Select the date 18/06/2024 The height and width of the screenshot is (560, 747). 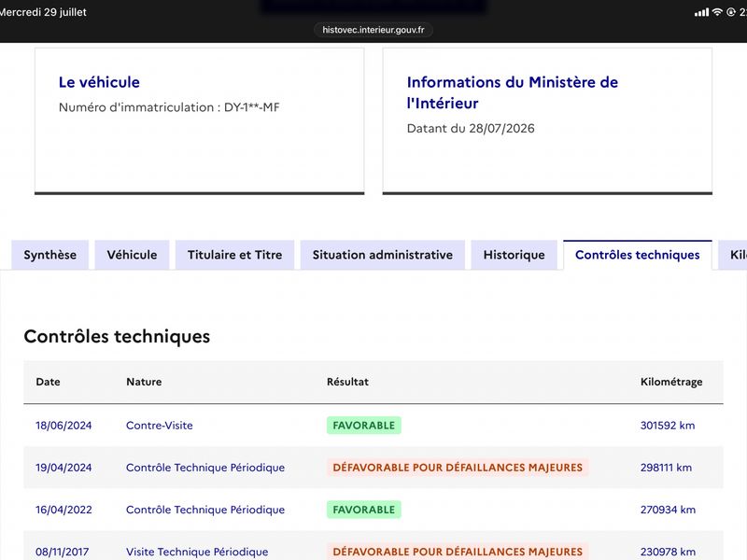tap(63, 426)
